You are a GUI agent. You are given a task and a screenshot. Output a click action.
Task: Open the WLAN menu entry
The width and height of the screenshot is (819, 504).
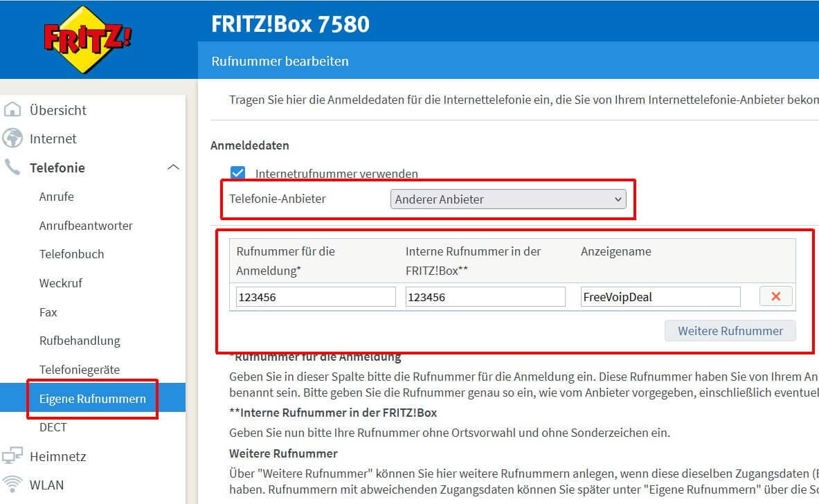coord(46,485)
